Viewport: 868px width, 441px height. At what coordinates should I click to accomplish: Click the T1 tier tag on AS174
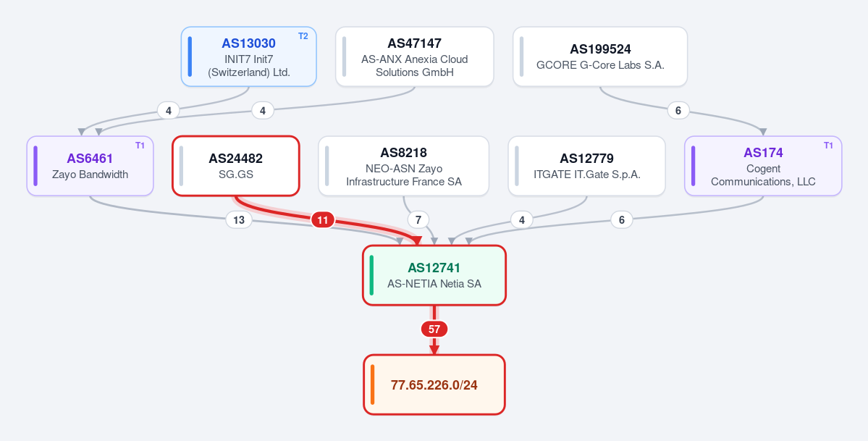pos(829,145)
